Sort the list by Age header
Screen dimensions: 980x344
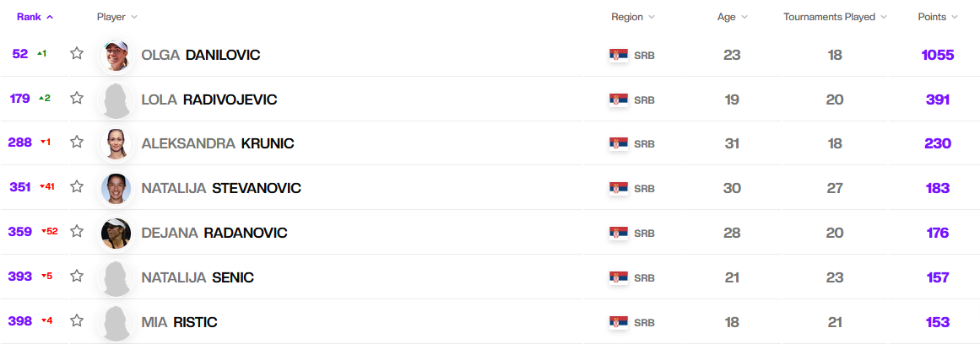click(x=731, y=17)
